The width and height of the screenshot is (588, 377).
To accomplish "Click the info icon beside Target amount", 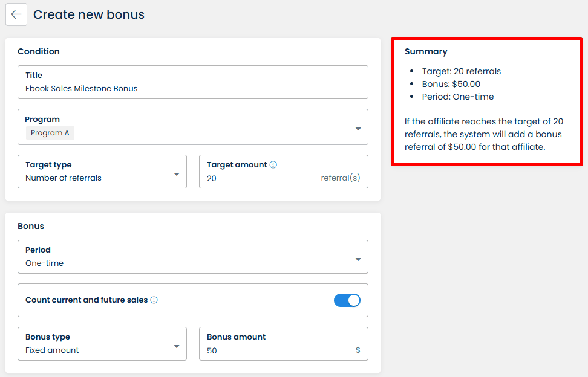I will [x=273, y=164].
